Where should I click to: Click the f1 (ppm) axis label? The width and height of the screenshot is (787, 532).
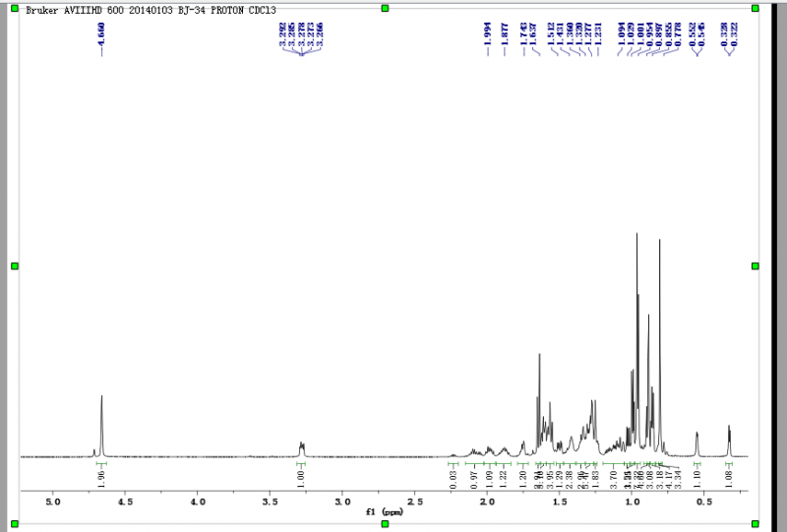(x=385, y=512)
